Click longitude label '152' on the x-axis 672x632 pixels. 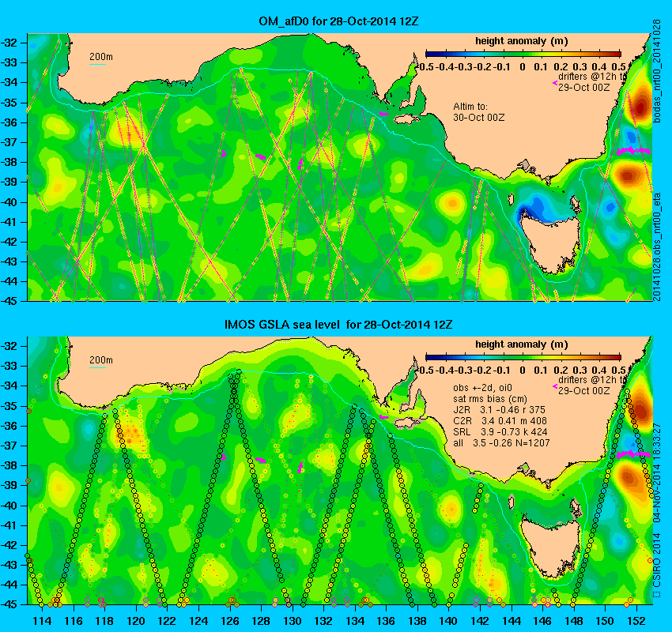[636, 621]
